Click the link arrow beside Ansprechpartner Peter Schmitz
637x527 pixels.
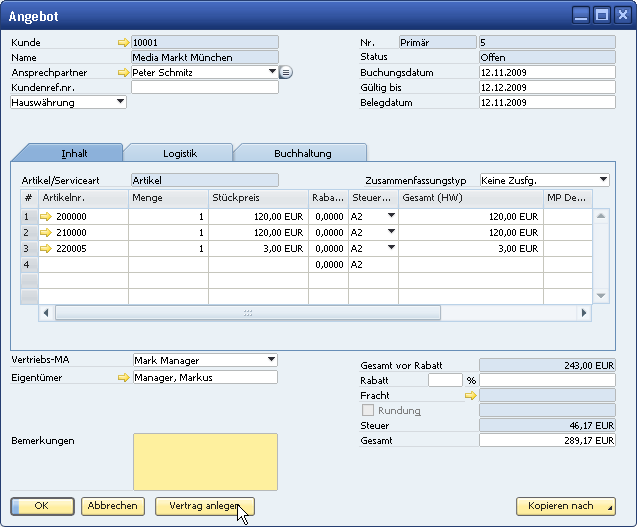pos(123,73)
